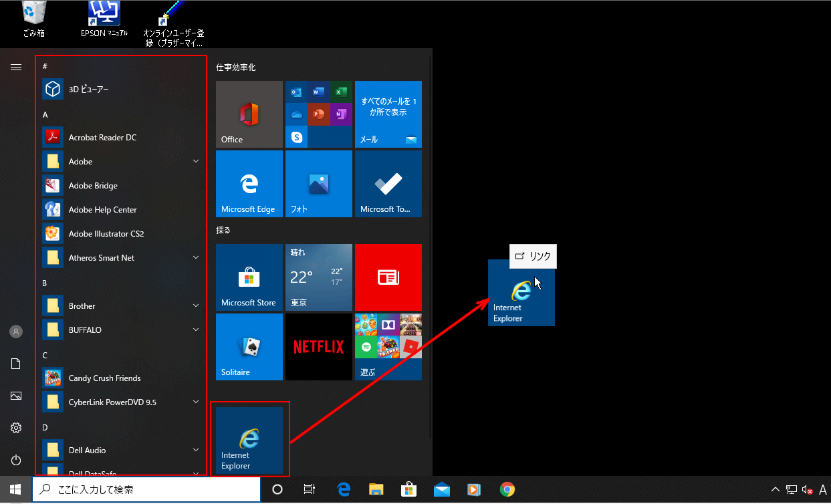
Task: Expand the Start menu hamburger navigation
Action: pyautogui.click(x=16, y=67)
